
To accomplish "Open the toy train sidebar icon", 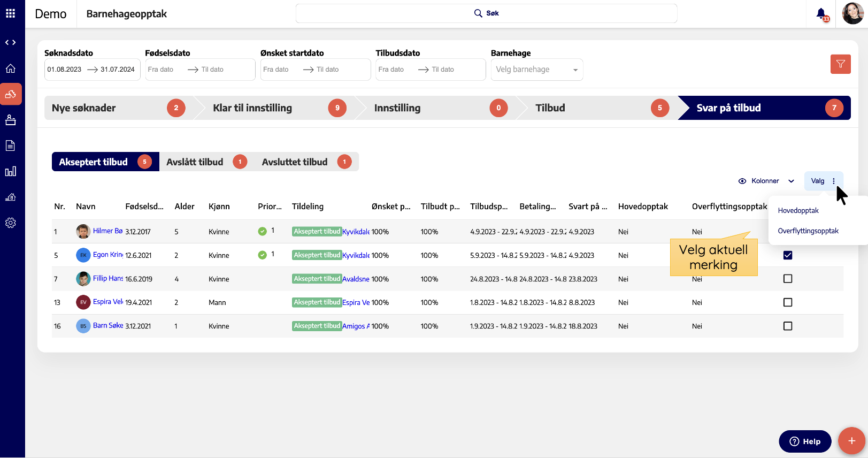I will [x=10, y=120].
